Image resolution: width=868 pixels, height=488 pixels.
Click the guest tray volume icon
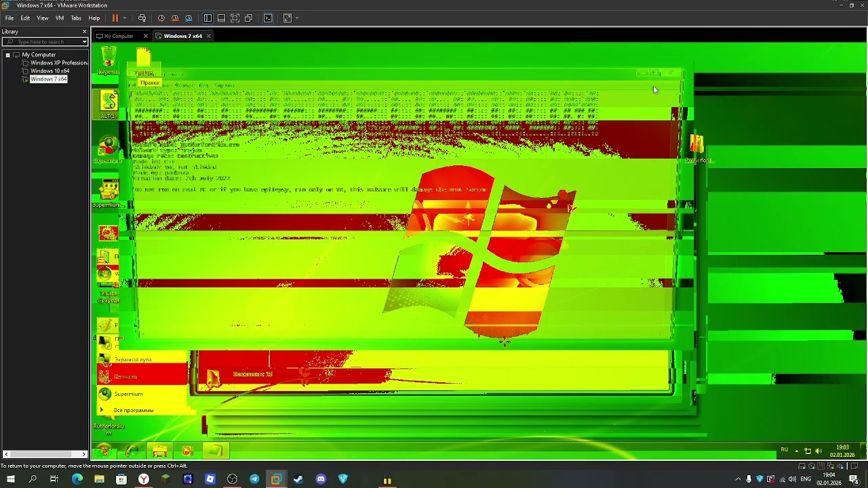[818, 451]
